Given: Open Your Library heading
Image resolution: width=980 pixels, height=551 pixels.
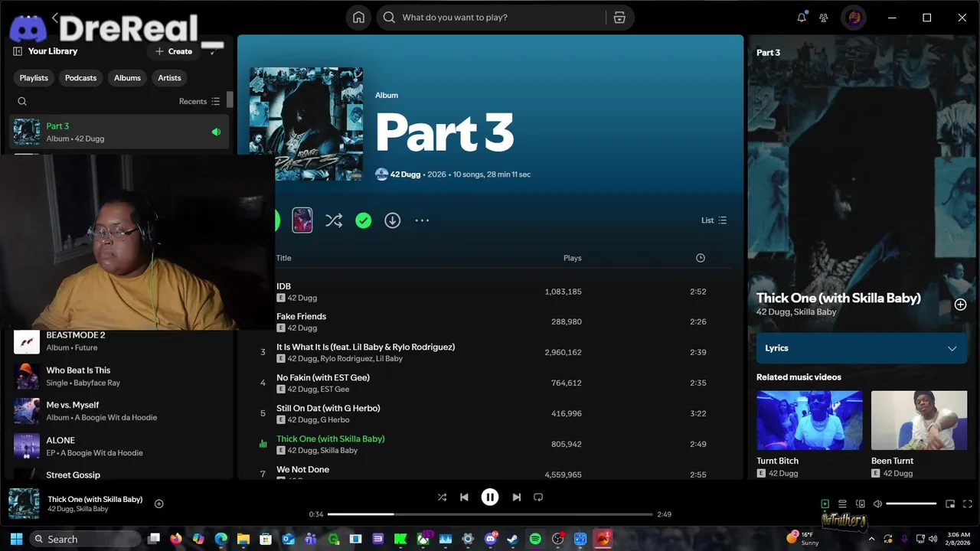Looking at the screenshot, I should click(53, 51).
